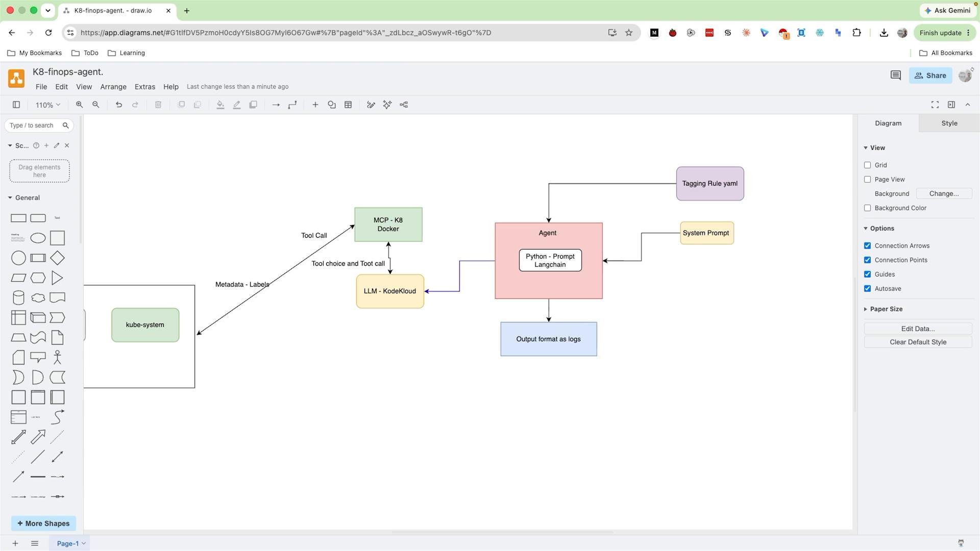This screenshot has width=980, height=551.
Task: Click the Share button
Action: coord(930,76)
